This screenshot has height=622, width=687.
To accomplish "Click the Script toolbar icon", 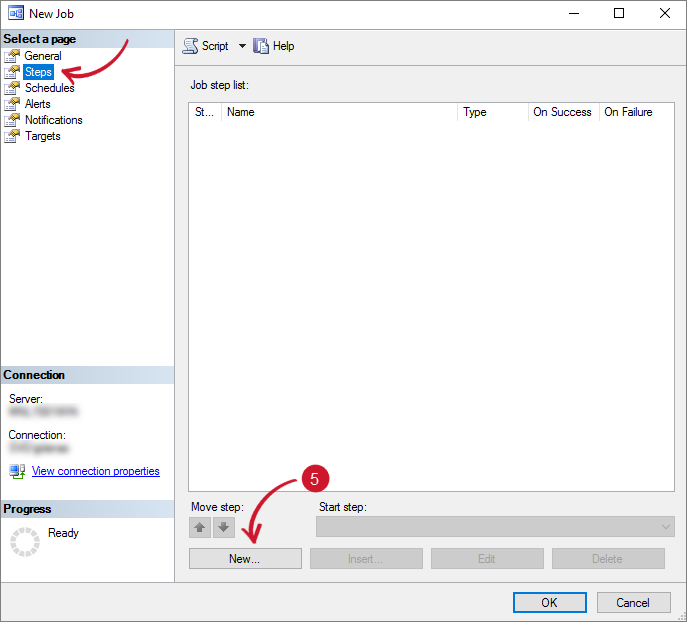I will pos(190,46).
